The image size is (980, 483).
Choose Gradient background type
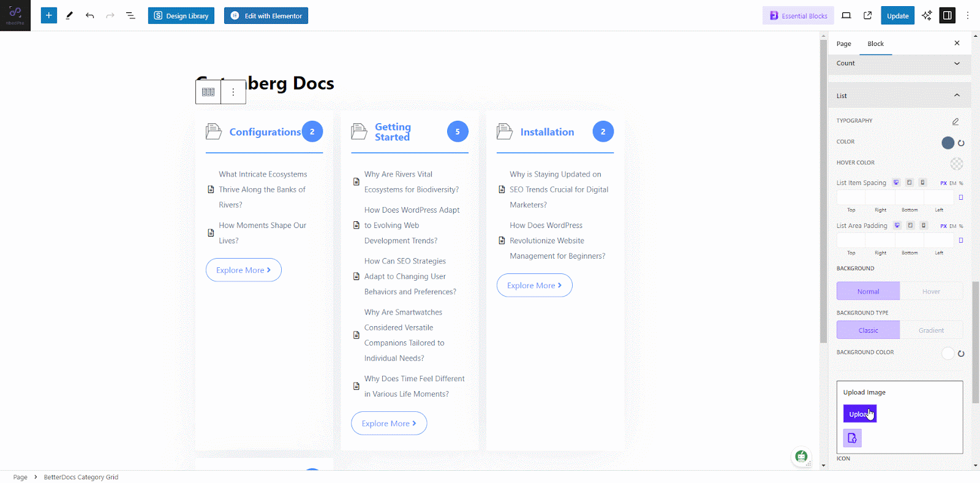931,330
